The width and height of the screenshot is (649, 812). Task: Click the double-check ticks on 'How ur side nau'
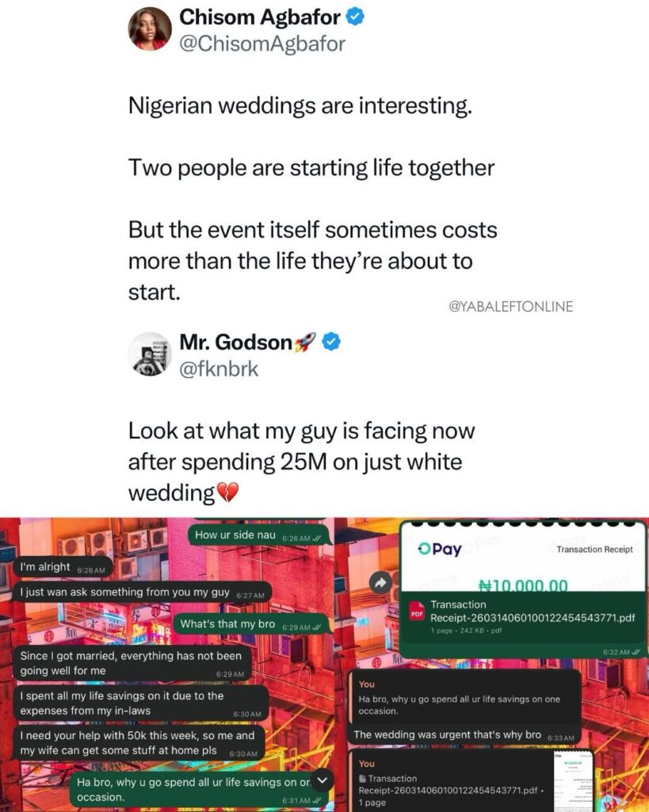(x=317, y=538)
